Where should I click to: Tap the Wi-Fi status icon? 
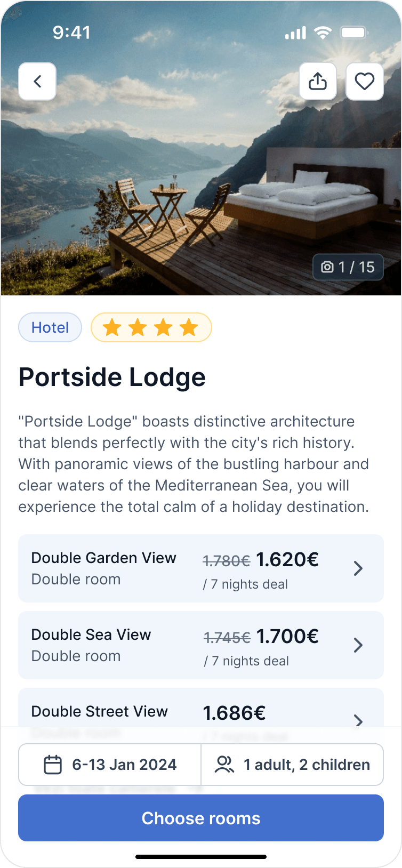323,33
